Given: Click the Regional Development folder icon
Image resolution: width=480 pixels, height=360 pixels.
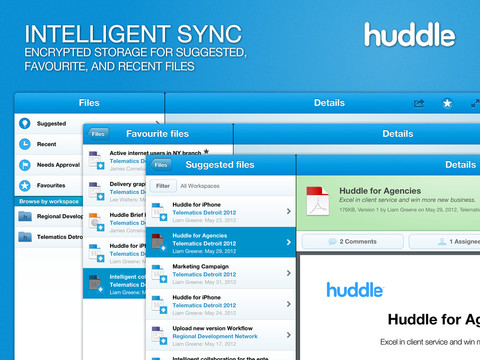Looking at the screenshot, I should click(x=25, y=216).
